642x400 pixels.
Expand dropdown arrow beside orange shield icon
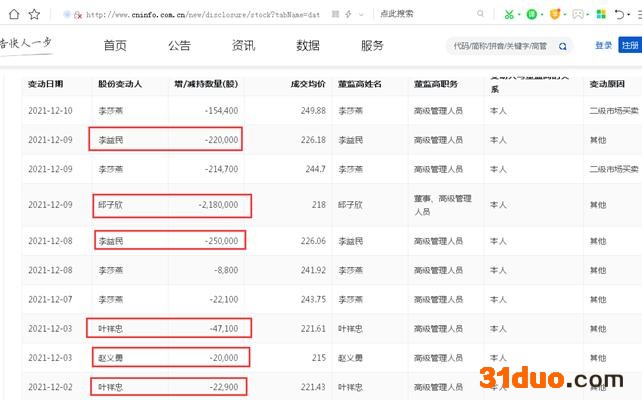point(565,15)
